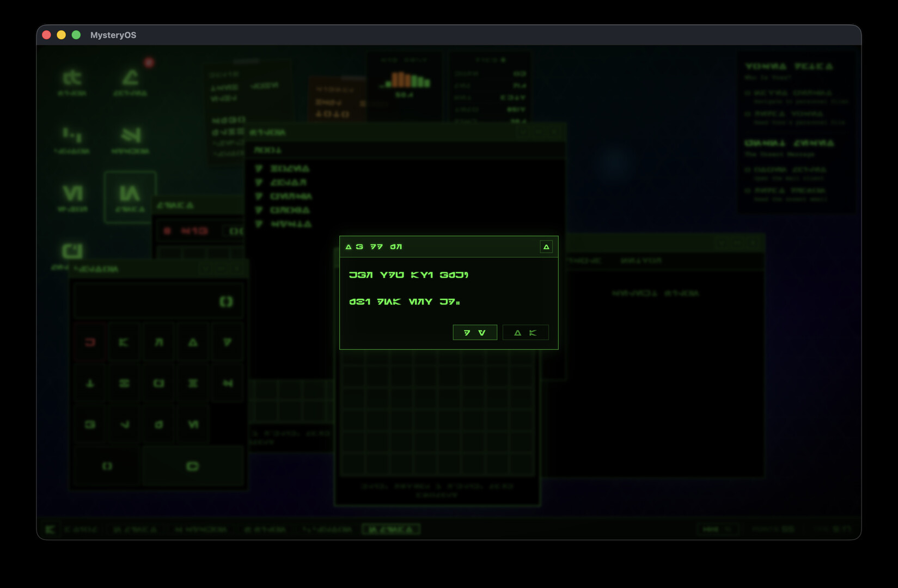This screenshot has width=898, height=588.
Task: Click the orange bar-graph level indicator widget
Action: pyautogui.click(x=405, y=82)
